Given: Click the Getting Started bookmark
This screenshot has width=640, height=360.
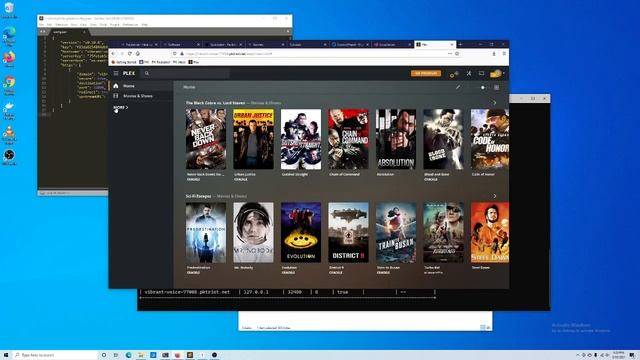Looking at the screenshot, I should (124, 62).
